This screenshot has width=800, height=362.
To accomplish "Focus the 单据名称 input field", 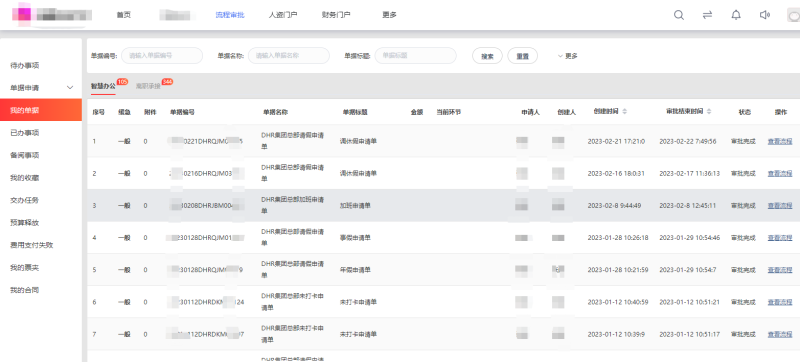I will tap(289, 56).
